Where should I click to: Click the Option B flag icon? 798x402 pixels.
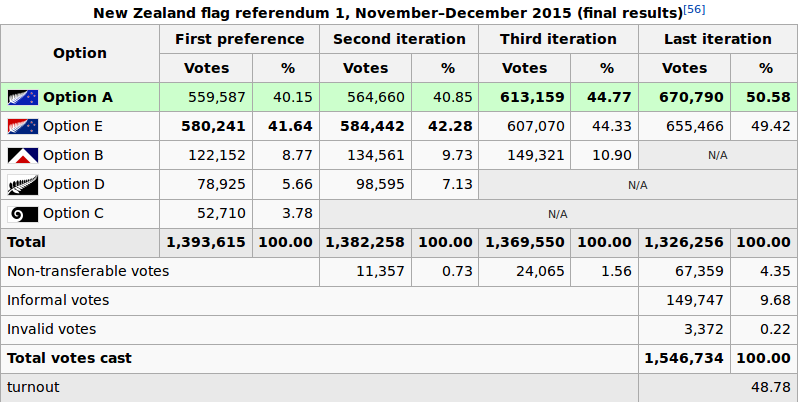[x=22, y=156]
